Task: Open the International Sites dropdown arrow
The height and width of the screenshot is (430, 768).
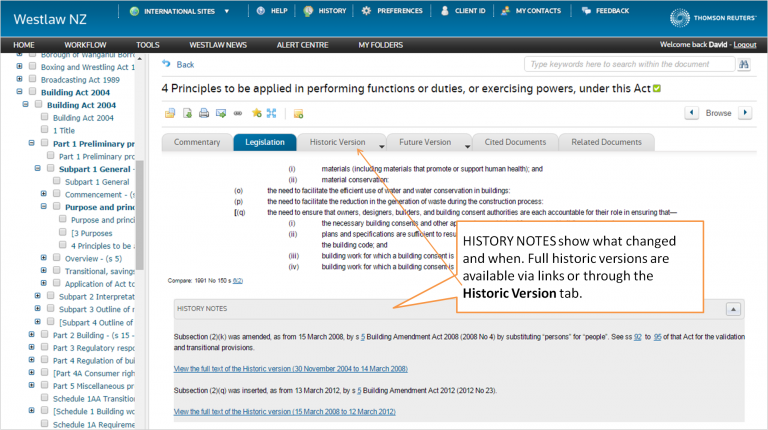Action: pyautogui.click(x=226, y=11)
